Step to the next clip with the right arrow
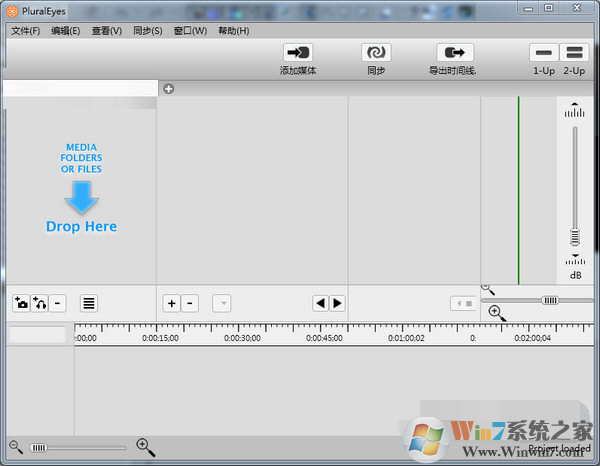Viewport: 600px width, 466px height. click(337, 303)
